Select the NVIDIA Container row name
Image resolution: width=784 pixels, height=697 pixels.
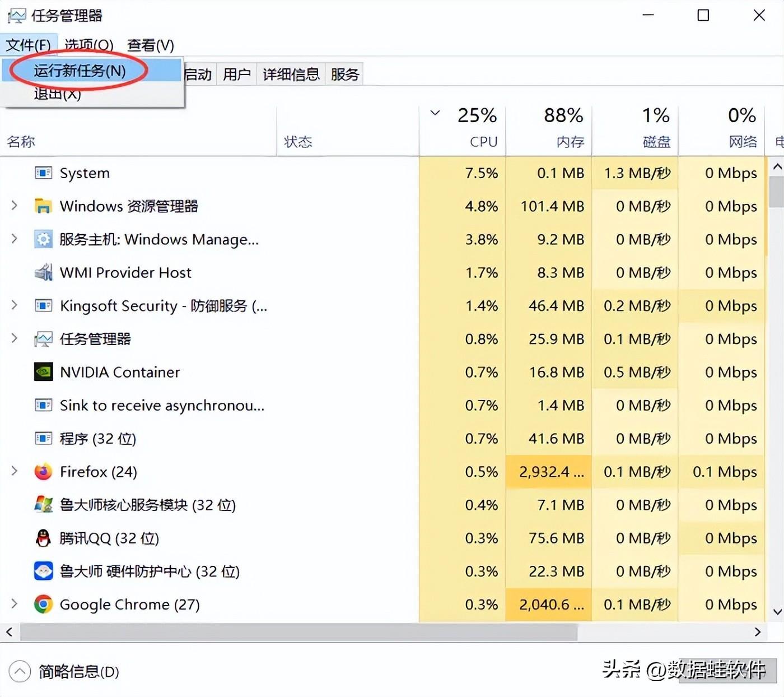coord(120,372)
